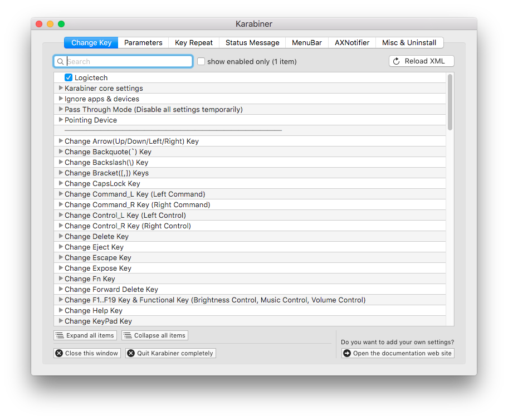Screen dimensions: 508x420
Task: Expand Change F1..F19 Key triangle
Action: pos(61,300)
